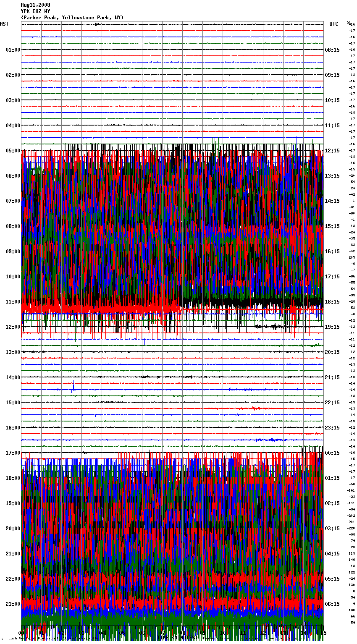Select the 05:00 MST hour label
Screen dimensions: 357x644
pyautogui.click(x=13, y=151)
